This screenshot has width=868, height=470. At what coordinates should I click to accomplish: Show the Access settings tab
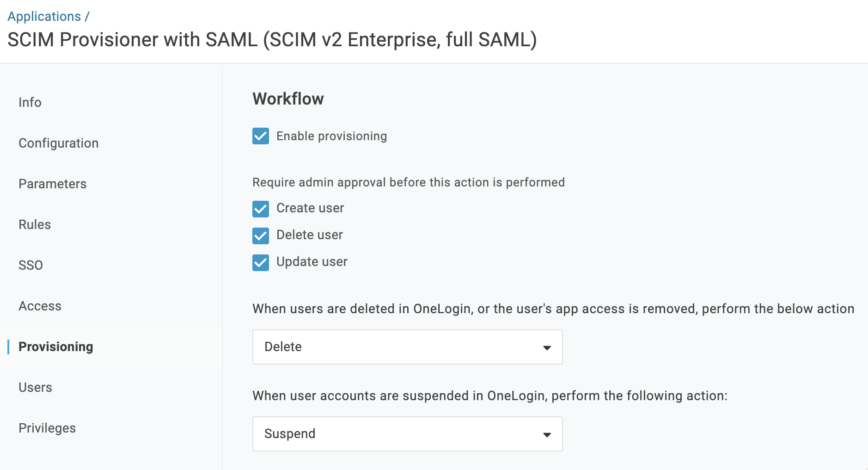40,306
